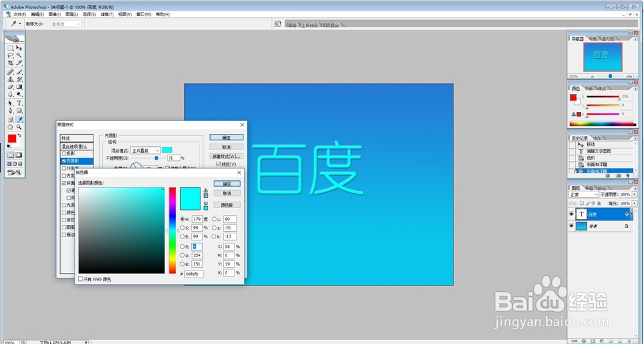The width and height of the screenshot is (644, 344).
Task: Select the Hand tool
Action: click(x=11, y=128)
